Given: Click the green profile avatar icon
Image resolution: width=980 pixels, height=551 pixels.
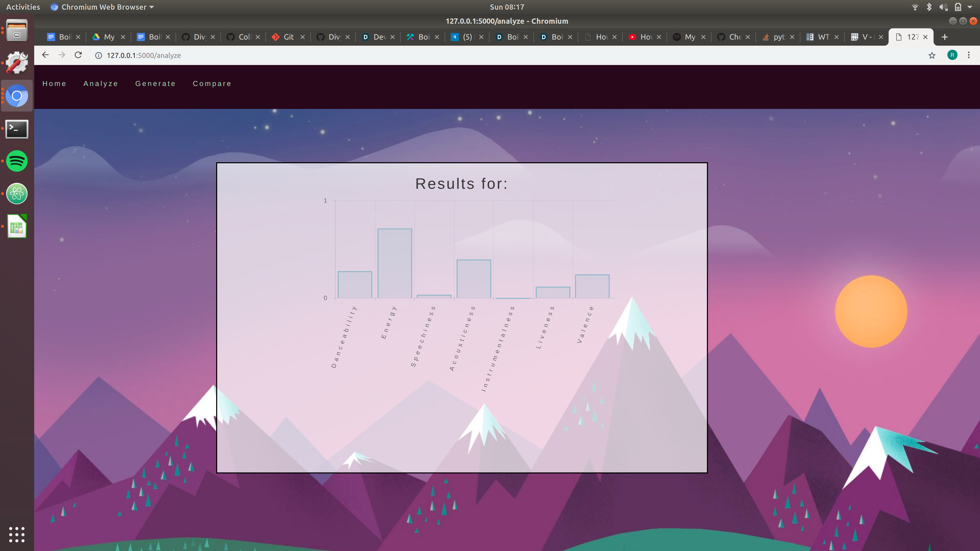Looking at the screenshot, I should click(952, 55).
